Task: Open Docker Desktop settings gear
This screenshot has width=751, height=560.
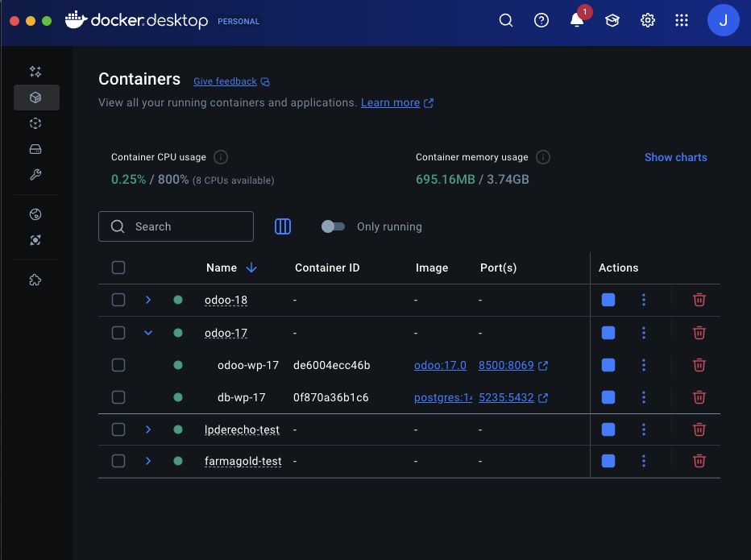Action: pos(648,20)
